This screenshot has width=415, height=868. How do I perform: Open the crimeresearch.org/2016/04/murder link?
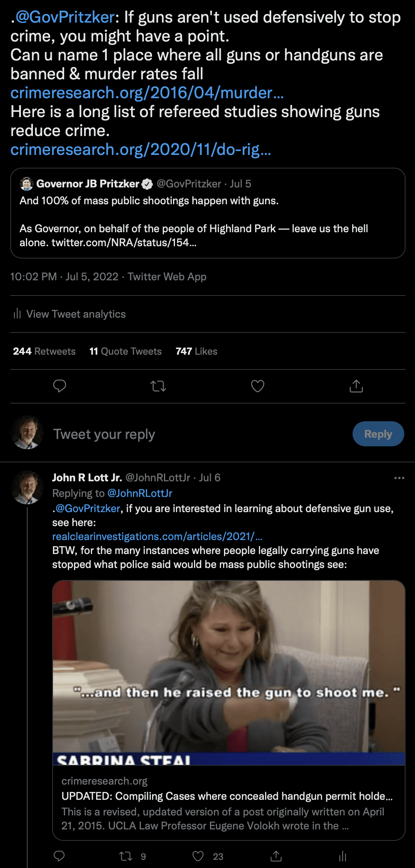pos(147,93)
